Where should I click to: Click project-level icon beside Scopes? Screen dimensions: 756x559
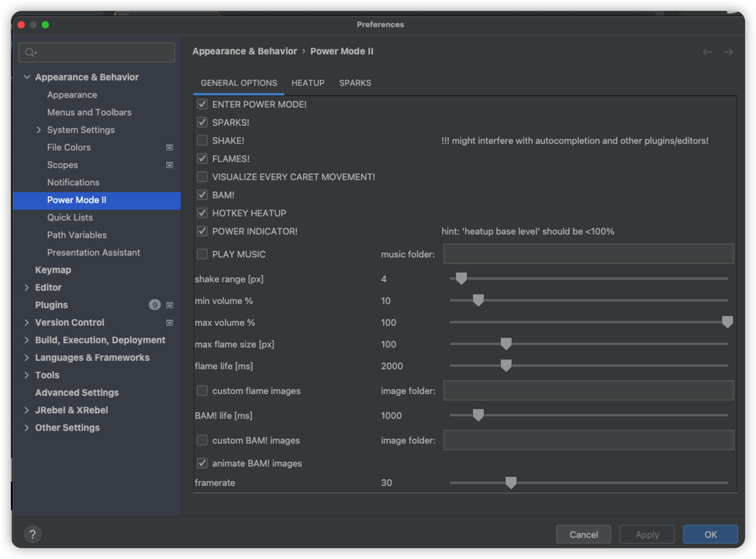170,165
